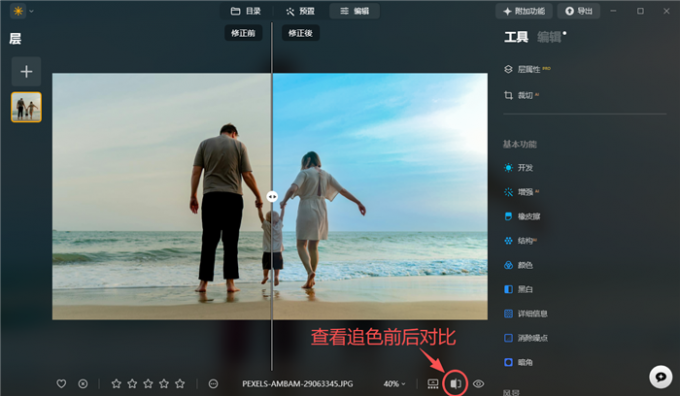Click the monitor view icon
Image resolution: width=680 pixels, height=396 pixels.
point(433,383)
